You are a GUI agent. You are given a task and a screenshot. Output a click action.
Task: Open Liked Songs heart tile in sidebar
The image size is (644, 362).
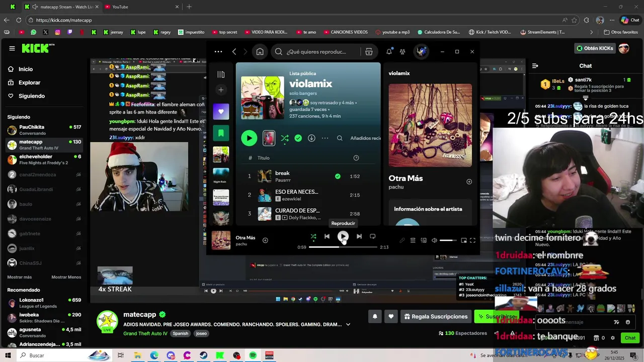coord(221,112)
